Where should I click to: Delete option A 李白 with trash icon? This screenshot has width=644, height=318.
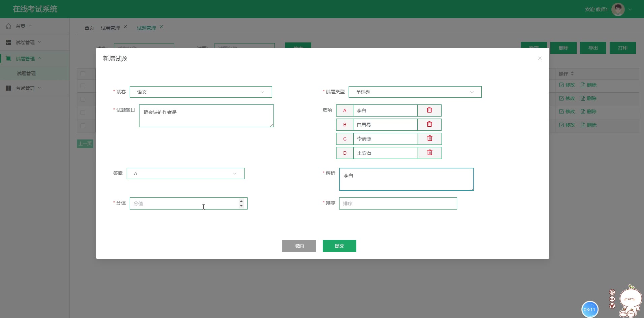[x=429, y=110]
